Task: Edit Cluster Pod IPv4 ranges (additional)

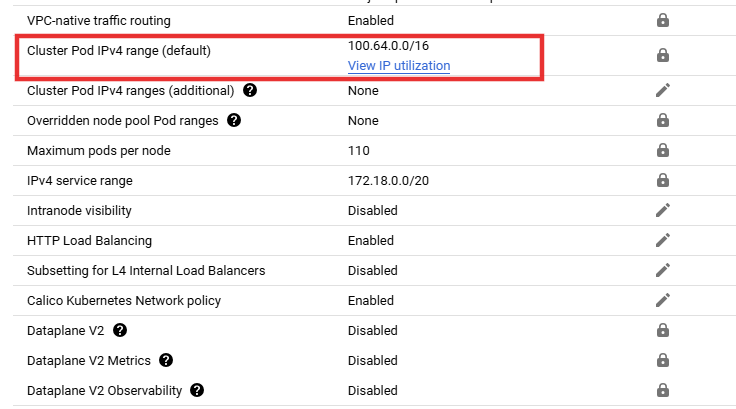Action: (662, 90)
